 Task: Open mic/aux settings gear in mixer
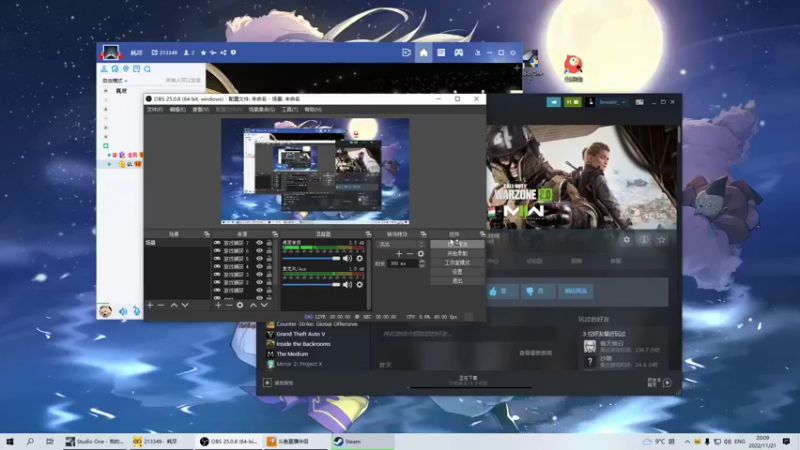click(360, 284)
